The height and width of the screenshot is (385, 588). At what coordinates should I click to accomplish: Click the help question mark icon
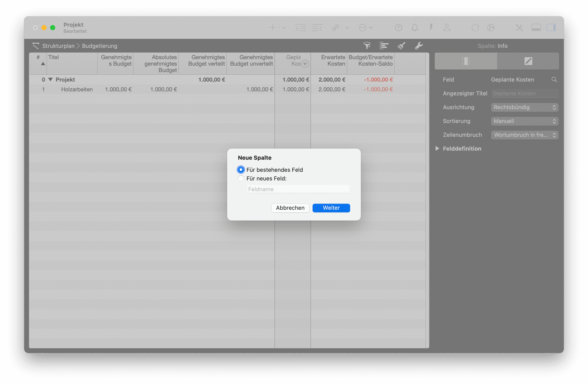pyautogui.click(x=398, y=28)
